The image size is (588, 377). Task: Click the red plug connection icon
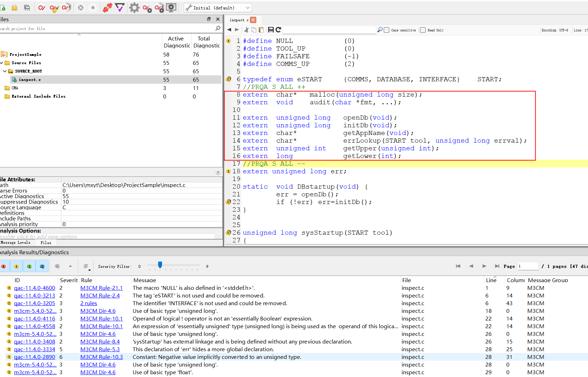pyautogui.click(x=107, y=8)
